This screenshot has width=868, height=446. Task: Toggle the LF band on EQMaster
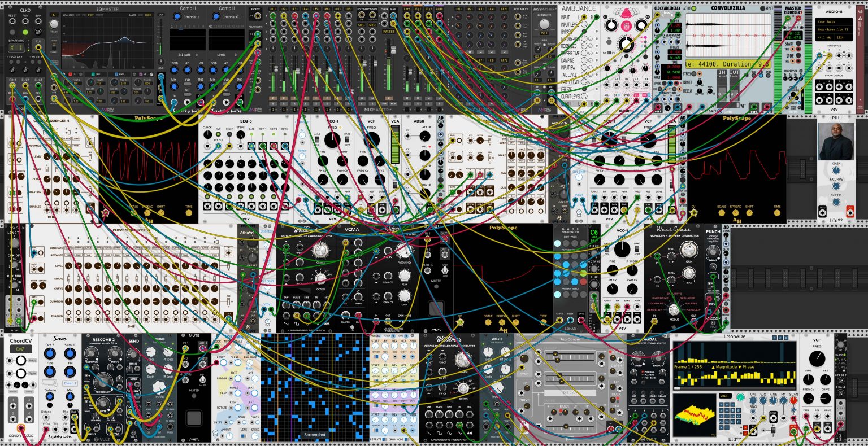point(70,74)
